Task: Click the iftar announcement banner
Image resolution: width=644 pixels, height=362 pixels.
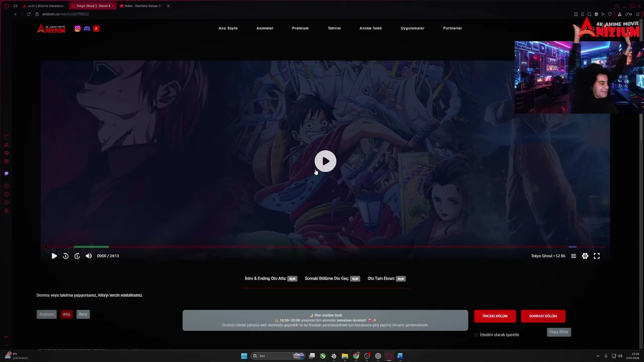Action: 325,320
